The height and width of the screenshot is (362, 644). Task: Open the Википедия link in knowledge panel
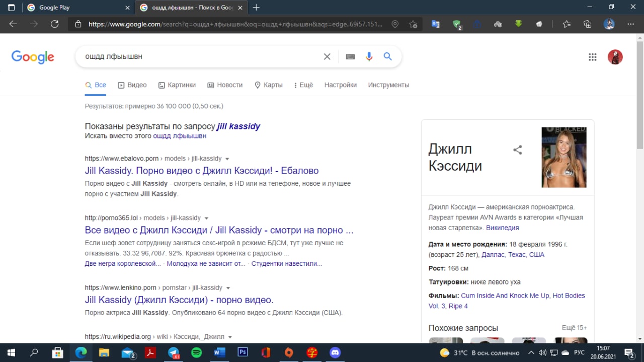[502, 228]
